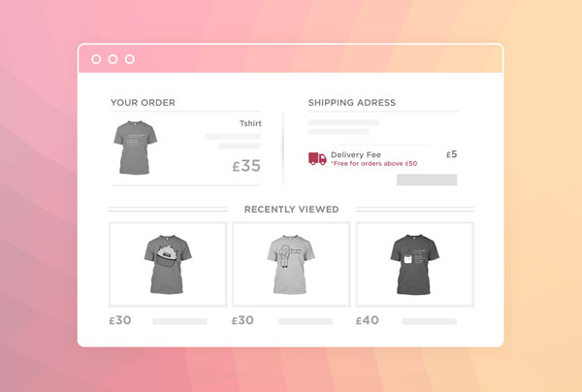Click the £35 order price

point(246,166)
